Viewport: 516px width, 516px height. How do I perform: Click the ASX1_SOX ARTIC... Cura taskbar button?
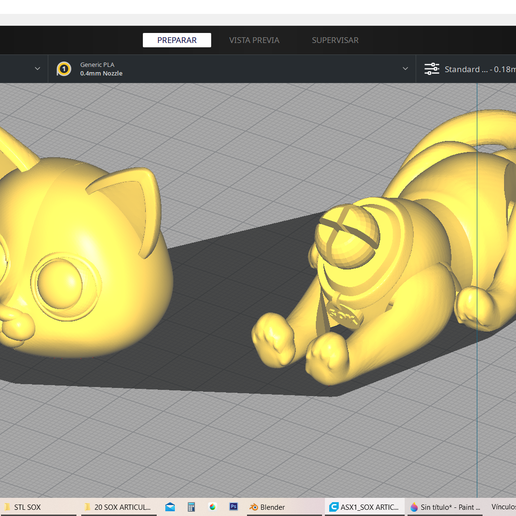click(365, 507)
